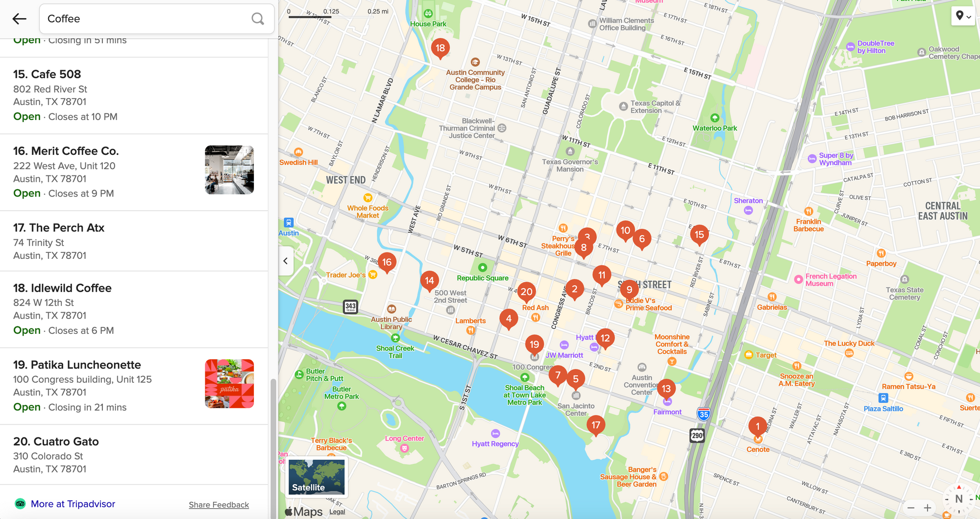This screenshot has width=980, height=519.
Task: Select map pin number 15
Action: coord(699,235)
